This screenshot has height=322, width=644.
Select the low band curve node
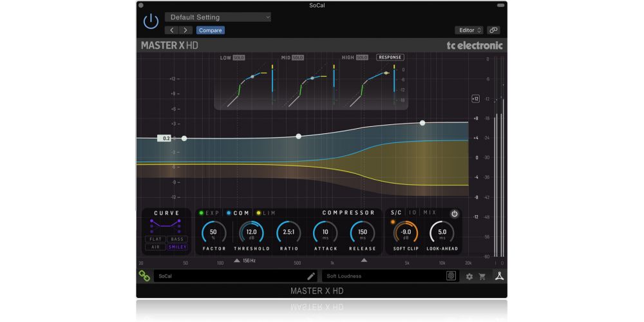coord(184,138)
